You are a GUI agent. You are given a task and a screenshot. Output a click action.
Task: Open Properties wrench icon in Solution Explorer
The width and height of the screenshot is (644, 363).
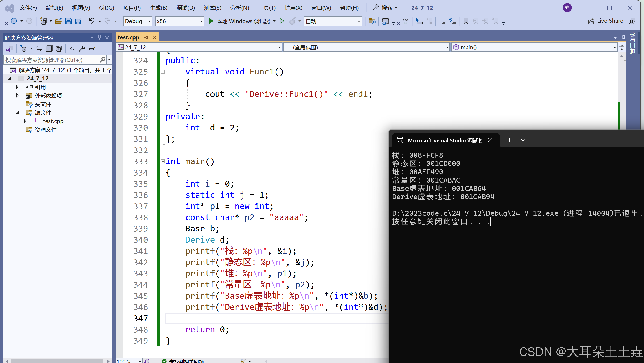[x=82, y=48]
